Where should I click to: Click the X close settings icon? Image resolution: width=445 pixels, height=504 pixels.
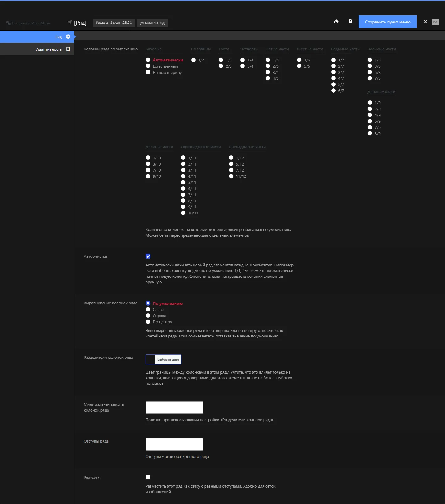(426, 22)
